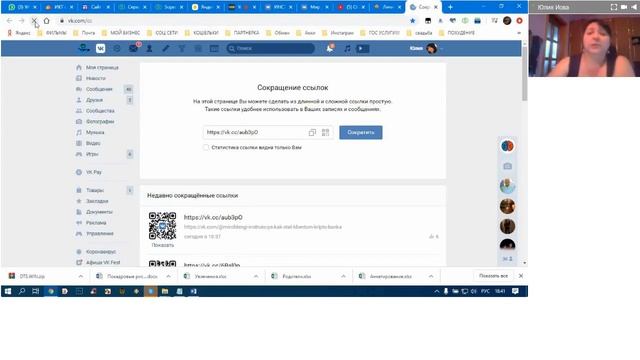Click 'Показать' under the first QR code

tap(162, 245)
